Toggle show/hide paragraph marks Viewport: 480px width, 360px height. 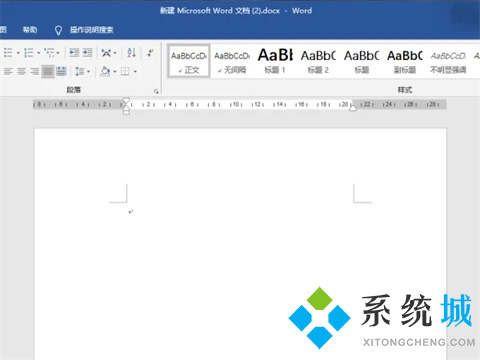(150, 53)
